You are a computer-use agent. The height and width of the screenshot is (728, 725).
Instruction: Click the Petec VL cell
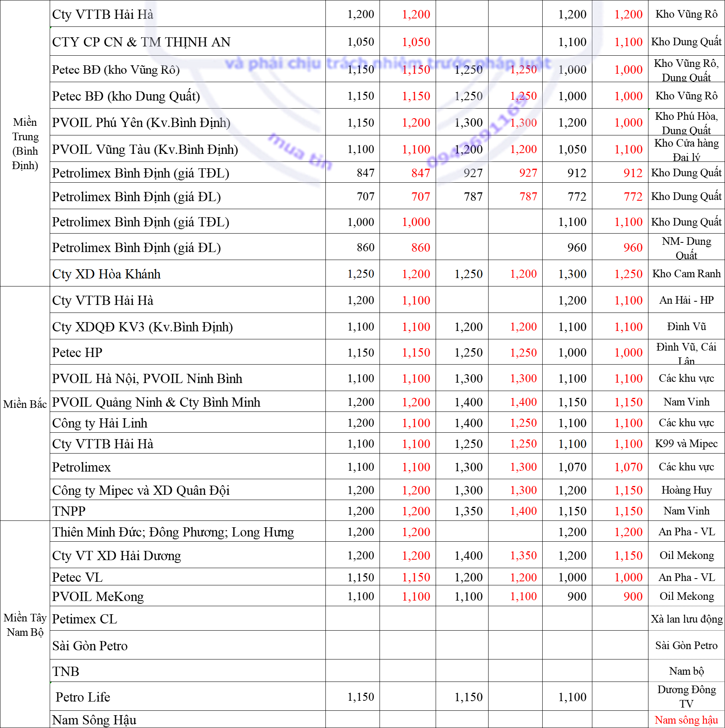pos(188,577)
